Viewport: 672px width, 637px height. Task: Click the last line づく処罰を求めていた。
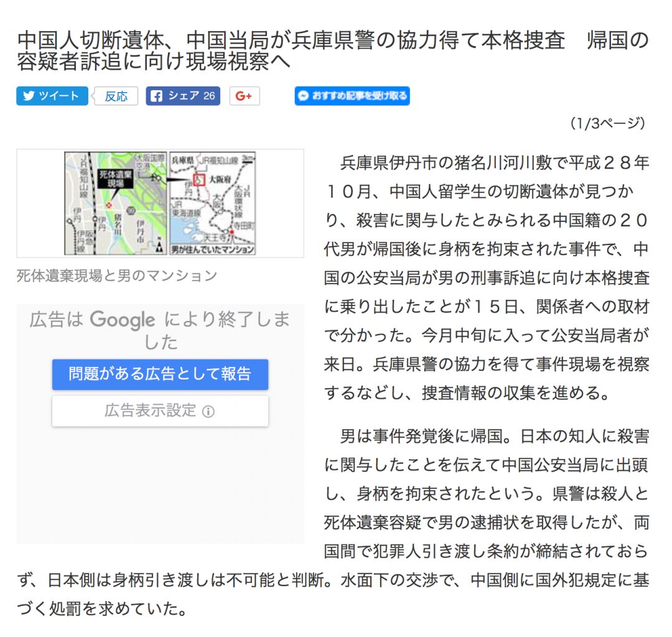(x=102, y=608)
